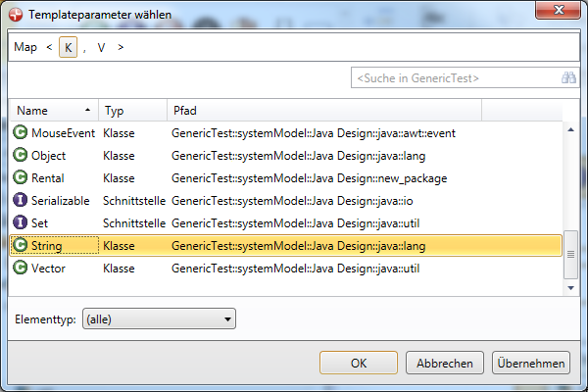Click the red icon in the title bar
The height and width of the screenshot is (392, 588).
[x=17, y=15]
